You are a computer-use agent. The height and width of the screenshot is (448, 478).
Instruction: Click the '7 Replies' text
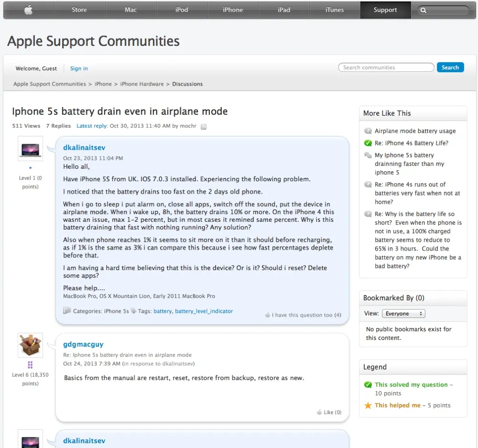[58, 126]
